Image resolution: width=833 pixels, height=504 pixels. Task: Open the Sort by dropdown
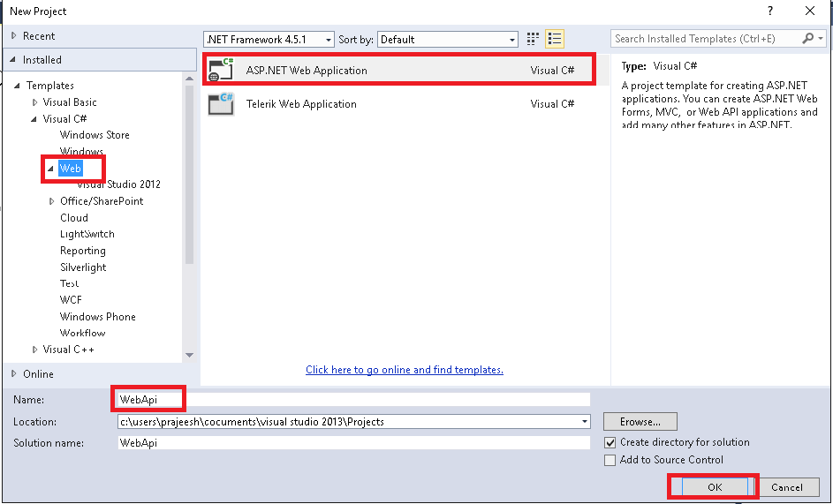click(x=447, y=40)
